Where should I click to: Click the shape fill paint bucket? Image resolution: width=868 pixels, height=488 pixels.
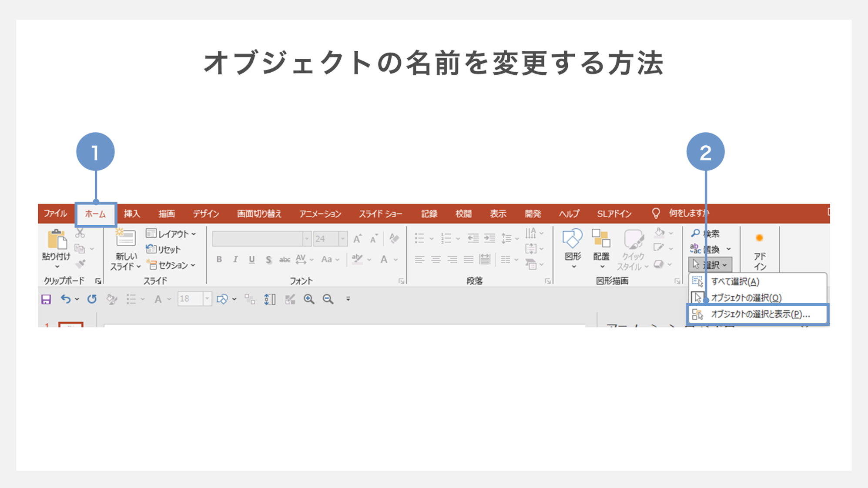click(x=660, y=232)
